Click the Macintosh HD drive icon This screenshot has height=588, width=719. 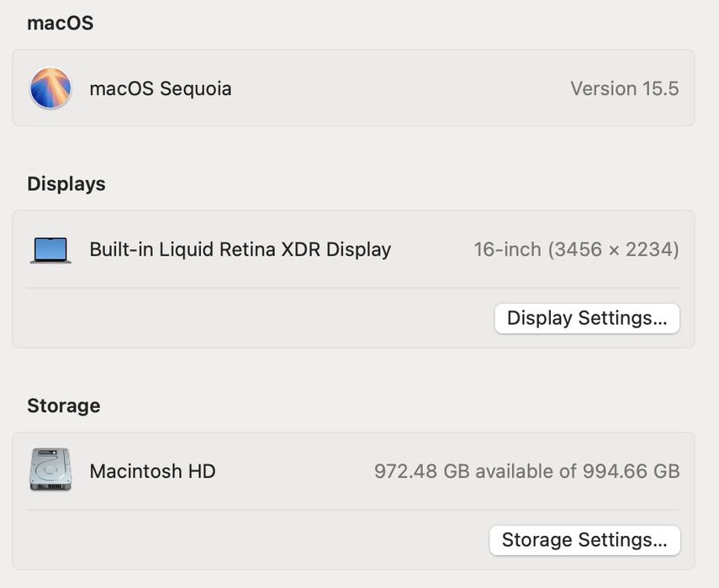(50, 470)
